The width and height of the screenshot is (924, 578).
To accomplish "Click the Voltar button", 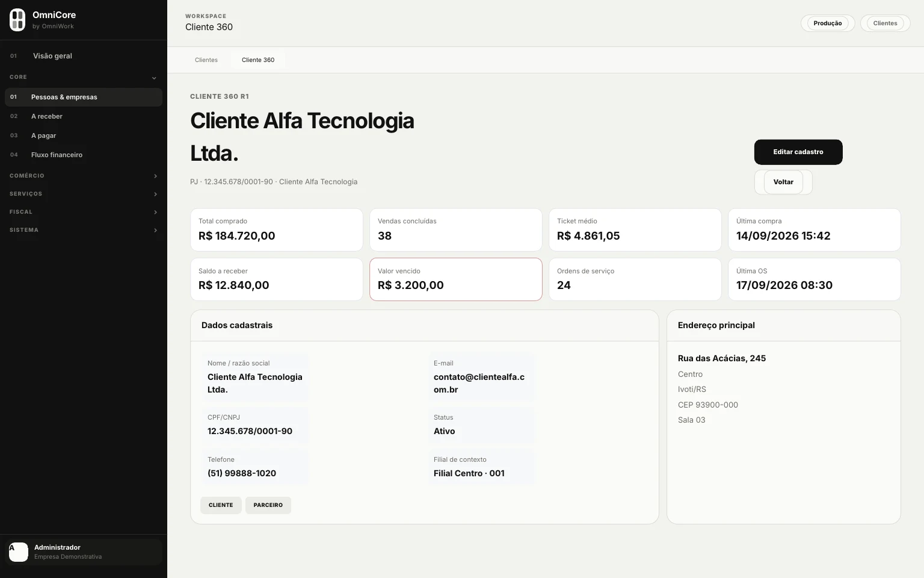I will 783,182.
